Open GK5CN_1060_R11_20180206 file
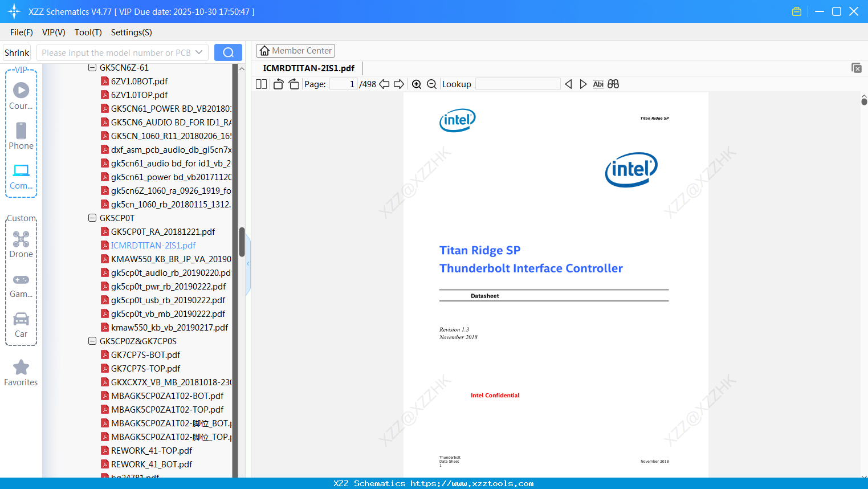Screen dimensions: 868x489 (171, 136)
